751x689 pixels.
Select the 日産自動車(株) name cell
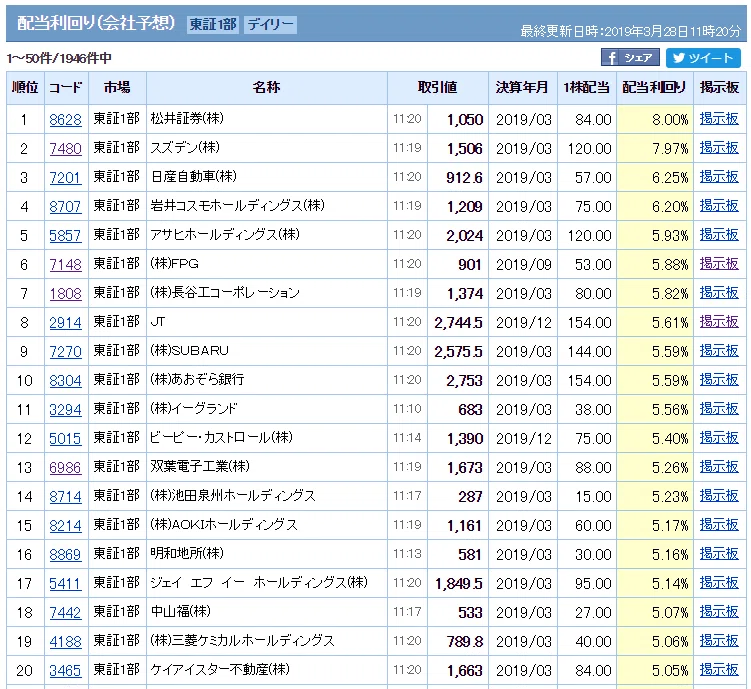[267, 177]
